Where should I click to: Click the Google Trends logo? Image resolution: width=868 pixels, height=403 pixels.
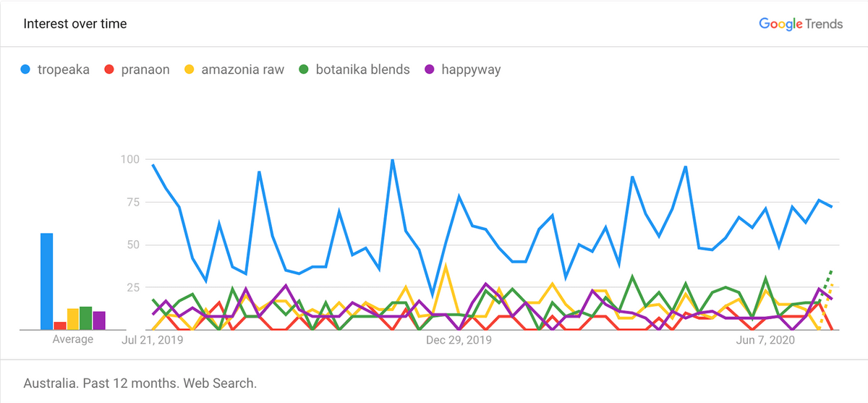coord(800,24)
